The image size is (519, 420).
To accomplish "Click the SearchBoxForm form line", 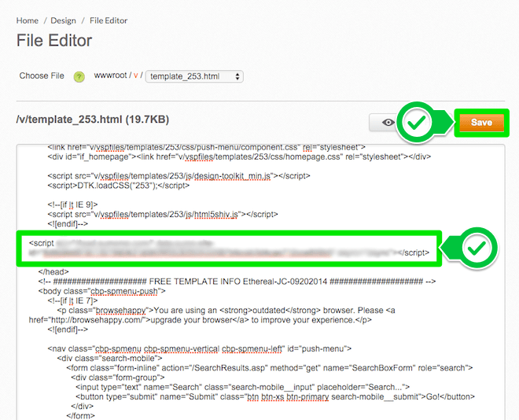I will tap(267, 367).
